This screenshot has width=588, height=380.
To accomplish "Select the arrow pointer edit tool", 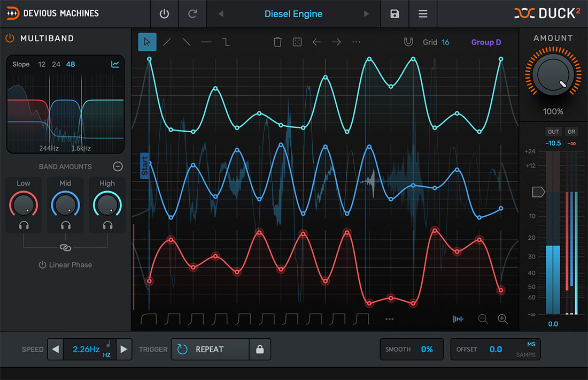I will [x=146, y=41].
